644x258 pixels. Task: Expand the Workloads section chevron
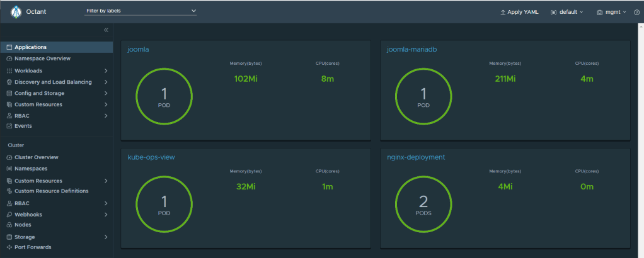pos(106,70)
